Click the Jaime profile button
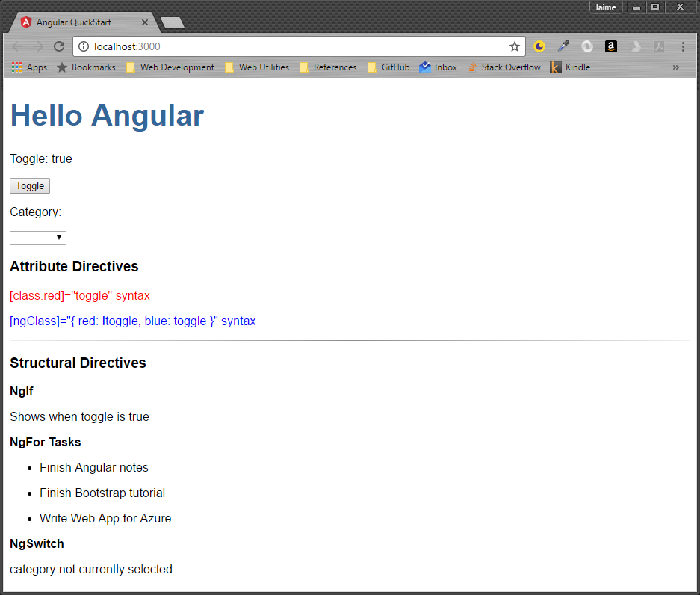This screenshot has width=700, height=595. tap(605, 7)
